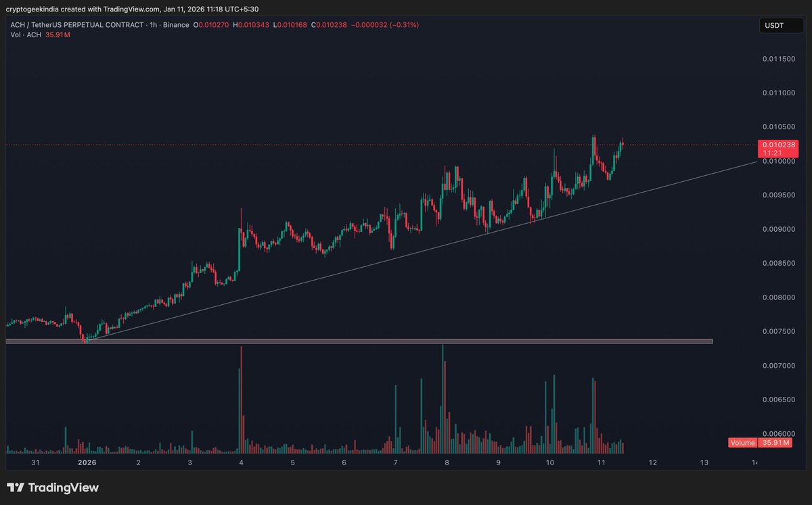Click the 0.011000 price axis label
This screenshot has width=812, height=505.
778,93
